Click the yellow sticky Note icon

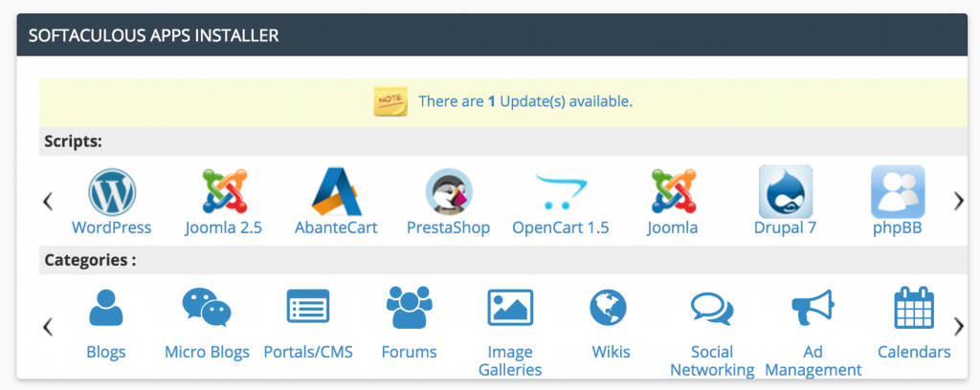pyautogui.click(x=390, y=101)
